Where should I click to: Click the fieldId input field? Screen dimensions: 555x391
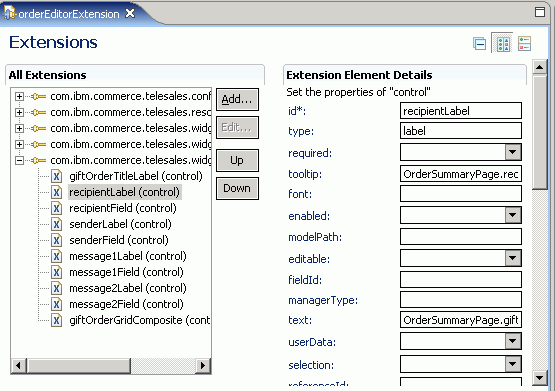[x=461, y=280]
